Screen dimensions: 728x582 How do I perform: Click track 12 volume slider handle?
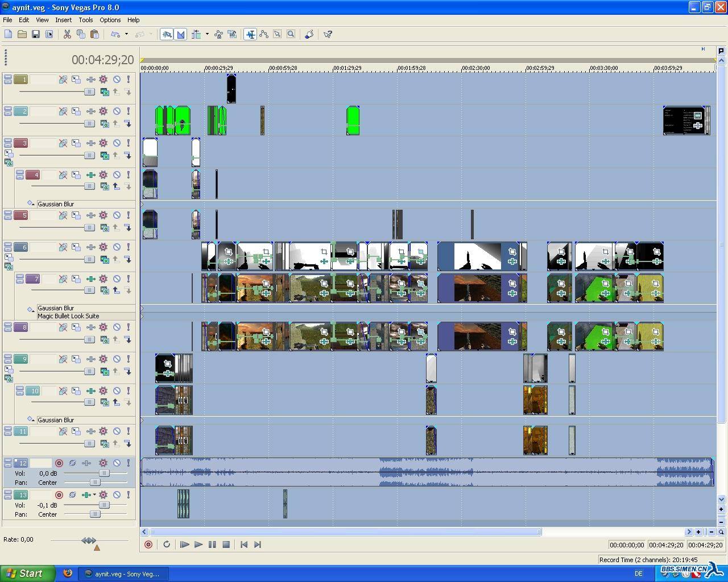pyautogui.click(x=104, y=473)
